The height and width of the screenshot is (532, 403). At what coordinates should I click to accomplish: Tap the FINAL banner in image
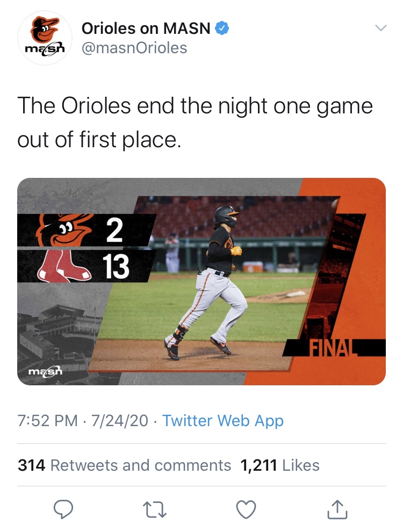tap(334, 348)
